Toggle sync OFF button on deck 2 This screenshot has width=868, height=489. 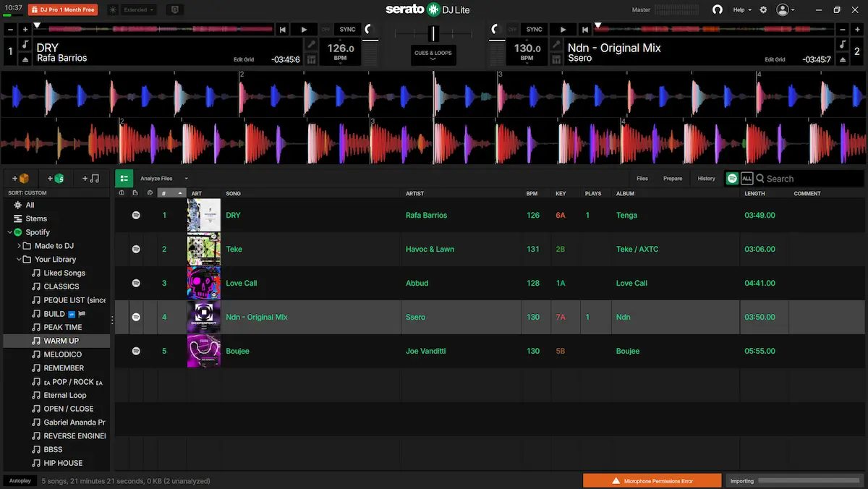513,30
